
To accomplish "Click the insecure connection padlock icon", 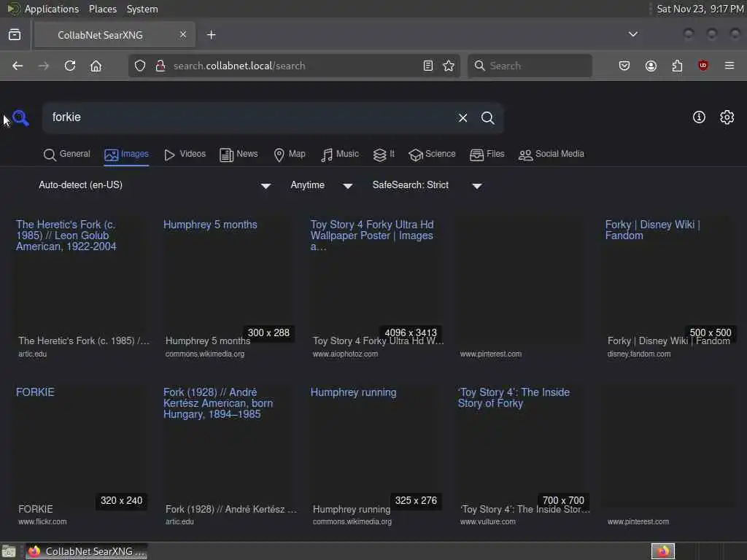I will click(160, 66).
